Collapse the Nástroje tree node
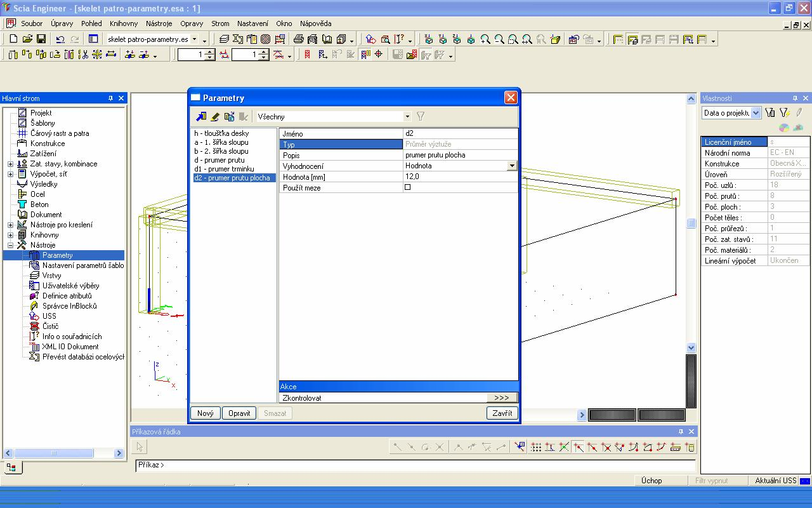 (10, 245)
